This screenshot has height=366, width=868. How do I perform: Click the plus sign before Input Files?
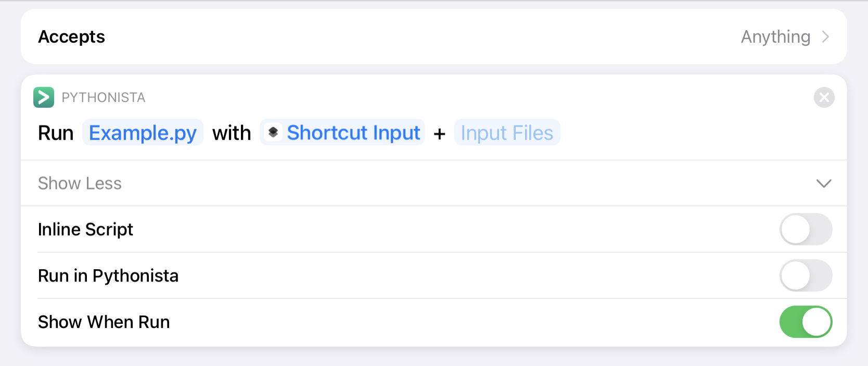pos(440,134)
